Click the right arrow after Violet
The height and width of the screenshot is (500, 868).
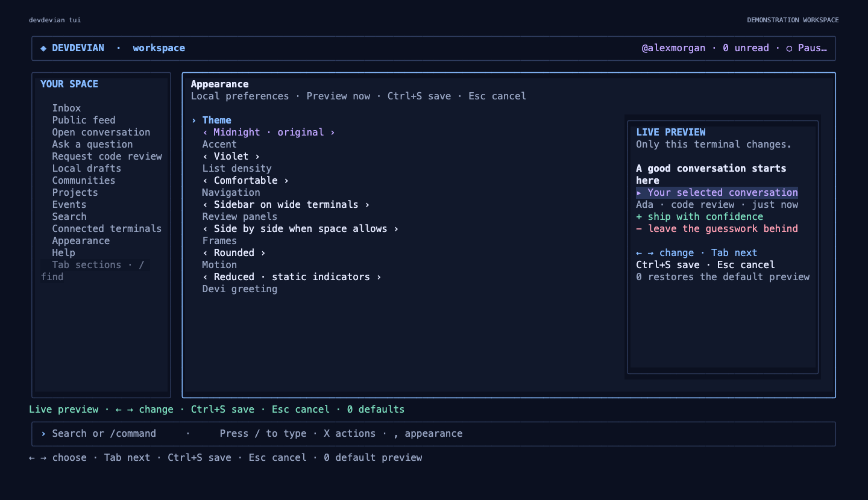[x=257, y=157]
